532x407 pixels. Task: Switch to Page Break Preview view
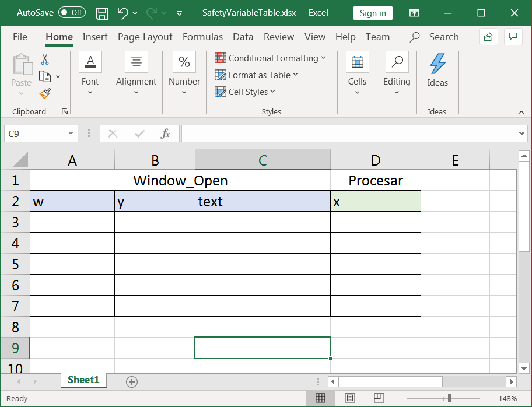click(379, 398)
